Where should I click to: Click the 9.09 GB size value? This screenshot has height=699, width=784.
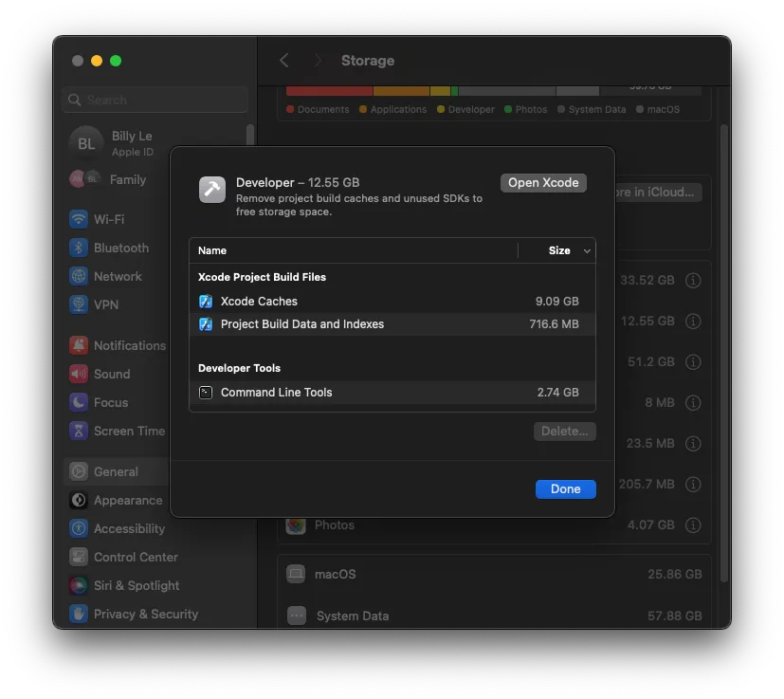click(x=557, y=302)
